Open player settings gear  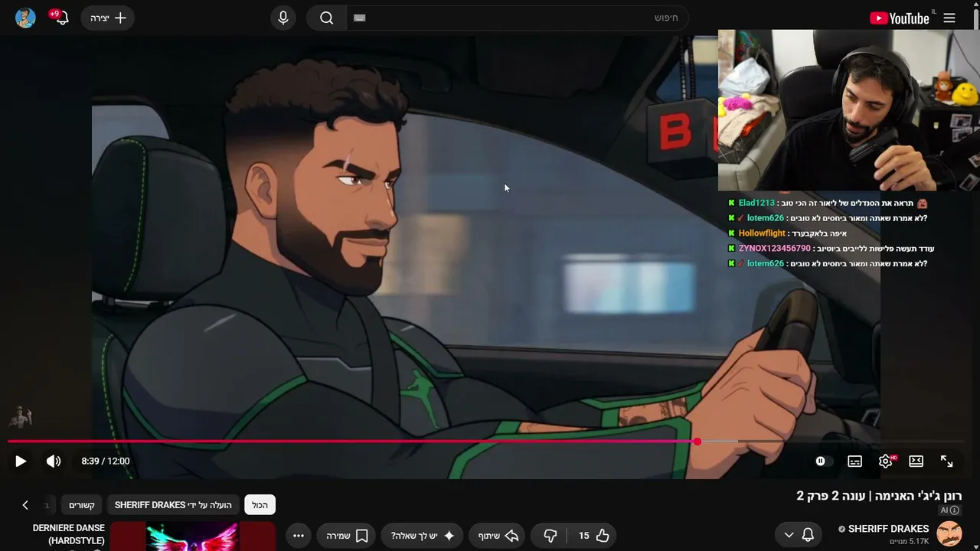[886, 461]
